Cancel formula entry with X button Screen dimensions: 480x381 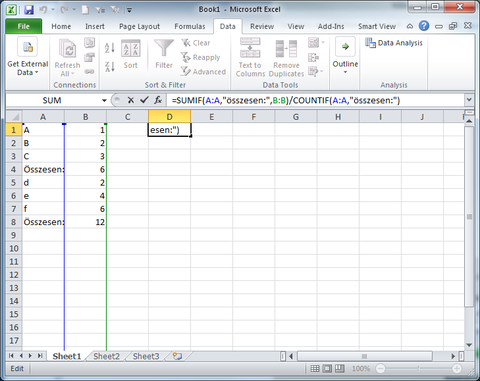point(131,100)
